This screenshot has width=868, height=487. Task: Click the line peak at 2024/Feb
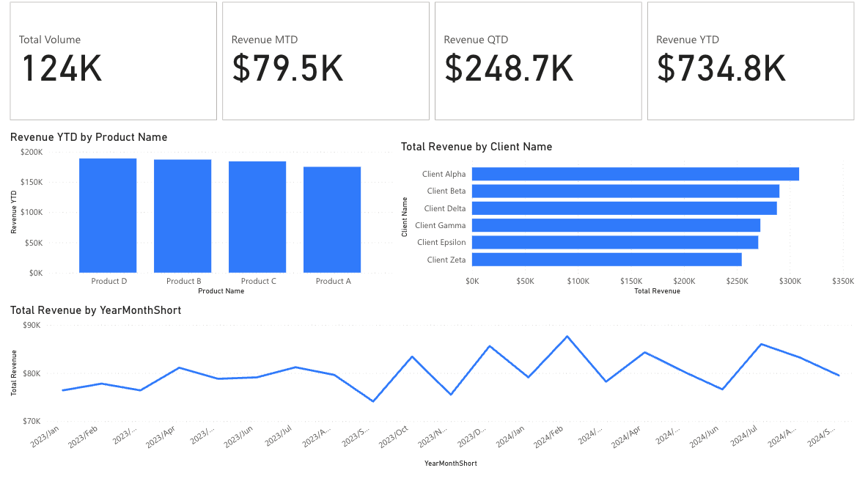pyautogui.click(x=567, y=337)
